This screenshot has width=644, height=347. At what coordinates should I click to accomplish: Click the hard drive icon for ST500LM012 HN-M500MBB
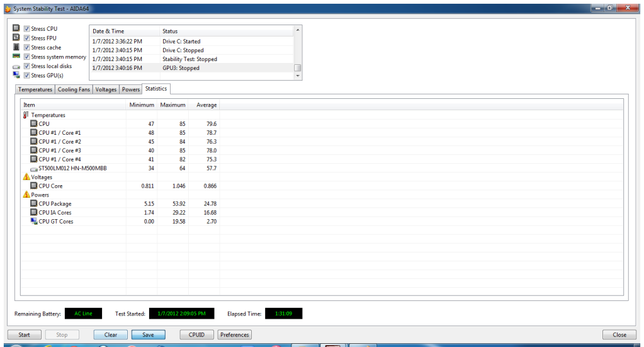tap(33, 169)
